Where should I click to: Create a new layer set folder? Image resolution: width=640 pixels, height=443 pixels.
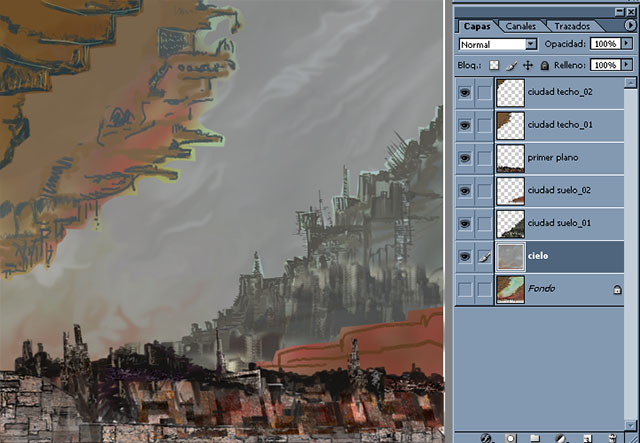tap(535, 439)
